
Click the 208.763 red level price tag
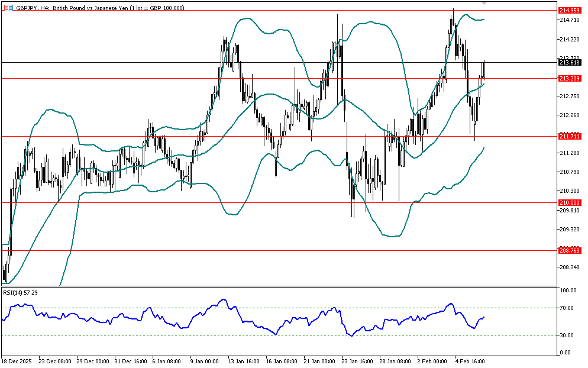pyautogui.click(x=569, y=250)
